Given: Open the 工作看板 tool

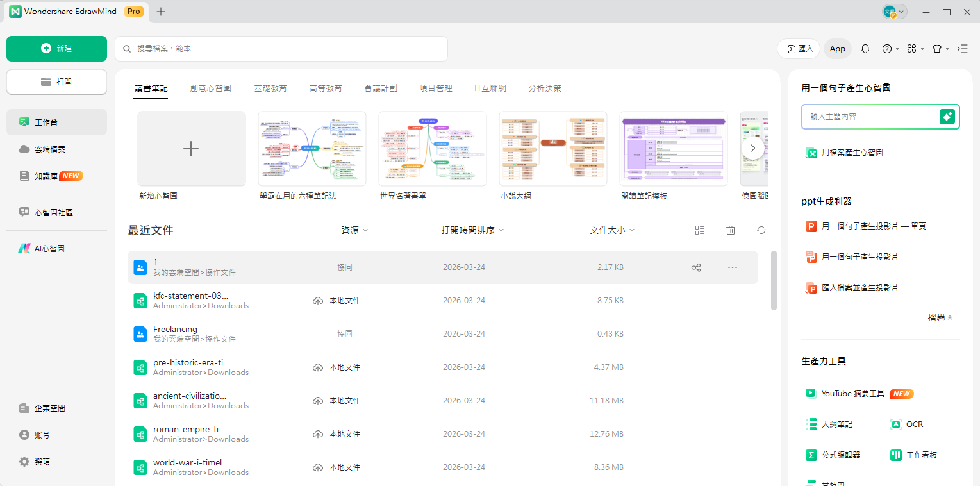Looking at the screenshot, I should coord(920,455).
